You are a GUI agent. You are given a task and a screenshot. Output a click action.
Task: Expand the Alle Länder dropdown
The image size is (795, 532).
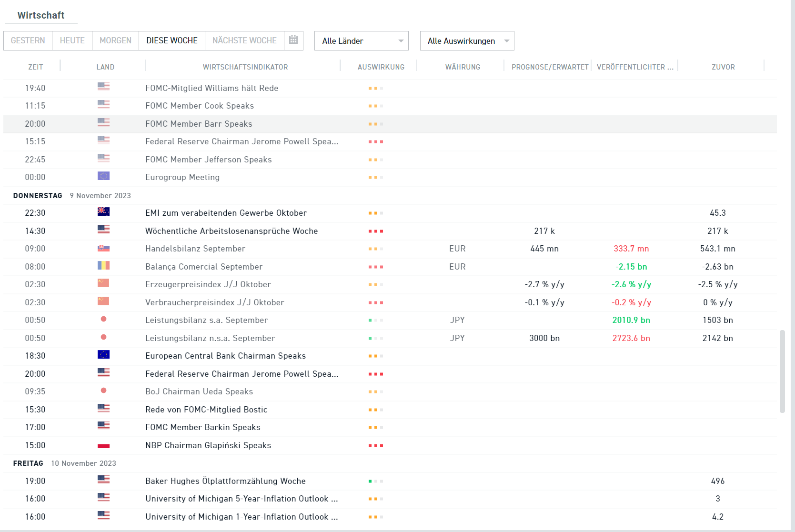coord(361,41)
